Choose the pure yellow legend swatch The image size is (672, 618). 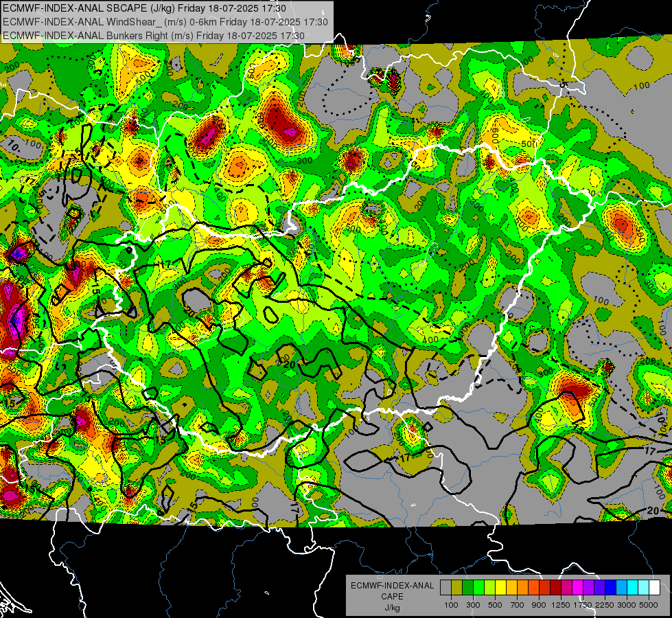click(500, 587)
